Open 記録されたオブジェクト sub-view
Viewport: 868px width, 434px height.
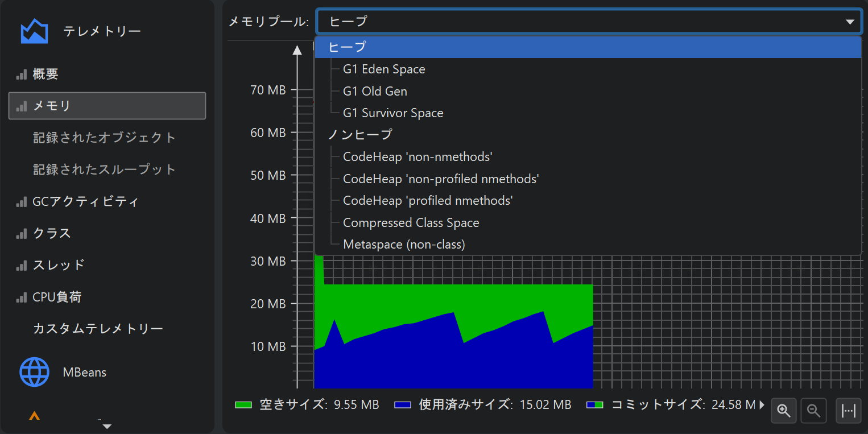tap(105, 138)
